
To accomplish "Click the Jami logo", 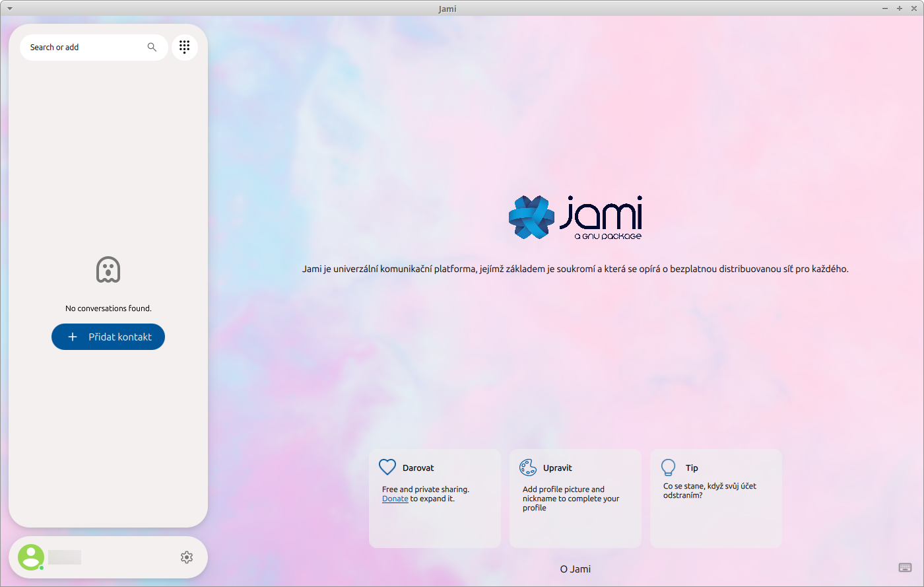I will pos(576,217).
